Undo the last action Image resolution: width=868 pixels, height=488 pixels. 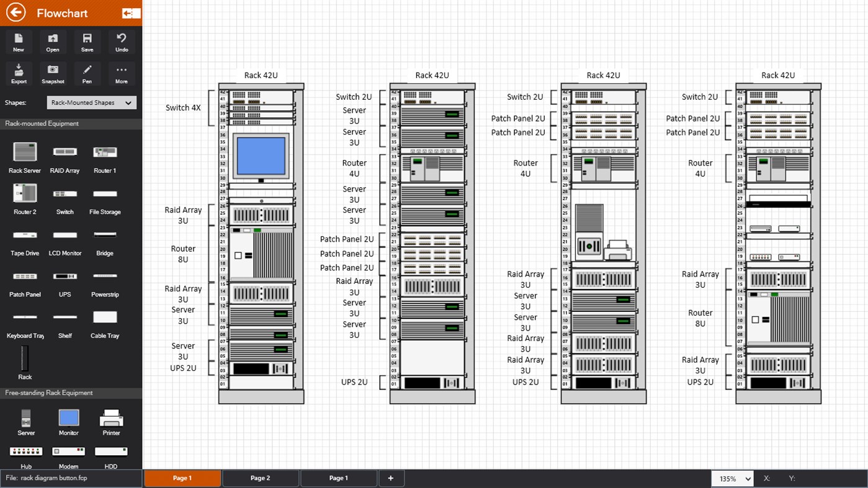tap(121, 42)
